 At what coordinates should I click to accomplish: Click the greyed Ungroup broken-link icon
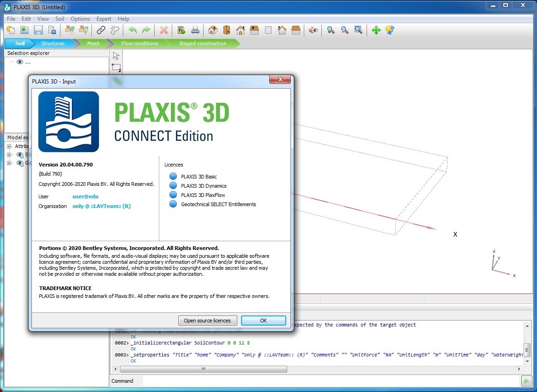pyautogui.click(x=115, y=30)
